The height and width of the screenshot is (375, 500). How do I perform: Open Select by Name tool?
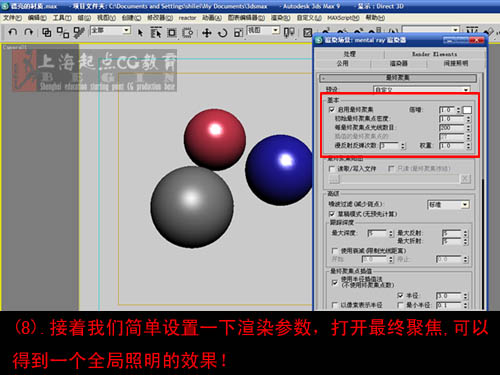point(156,33)
